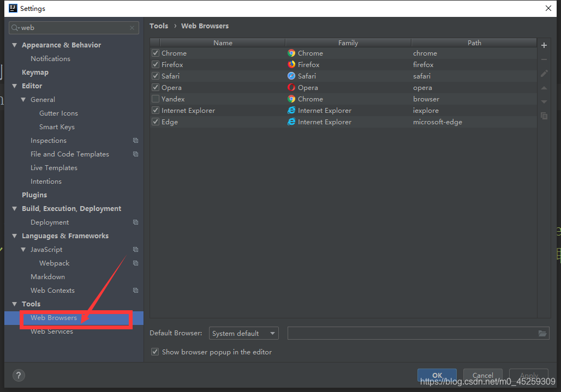
Task: Click the Apply button
Action: pos(529,375)
